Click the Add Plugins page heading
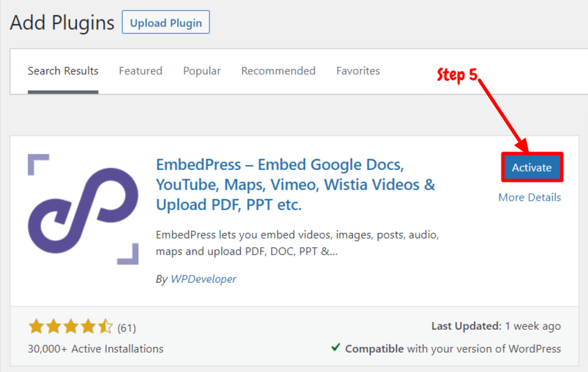The width and height of the screenshot is (588, 372). 62,23
